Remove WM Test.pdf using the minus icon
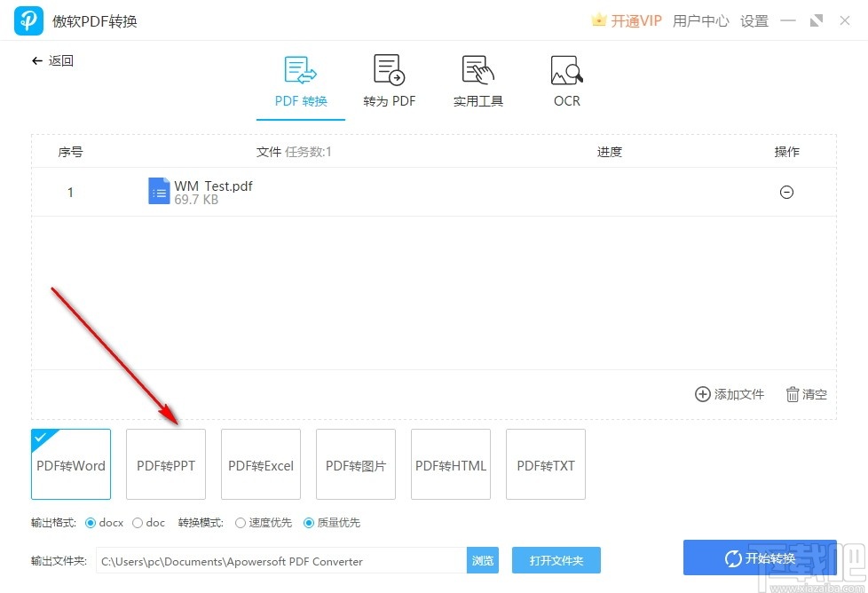The height and width of the screenshot is (593, 868). (x=786, y=192)
